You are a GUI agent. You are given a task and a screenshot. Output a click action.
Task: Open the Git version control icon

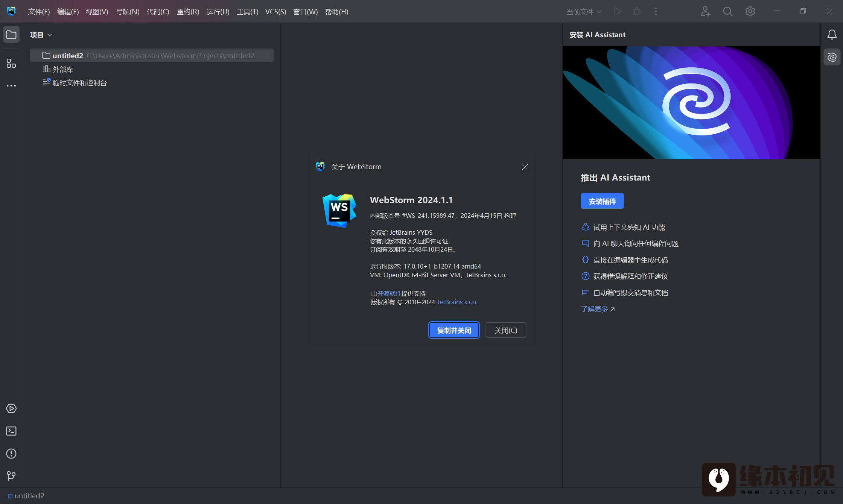11,476
